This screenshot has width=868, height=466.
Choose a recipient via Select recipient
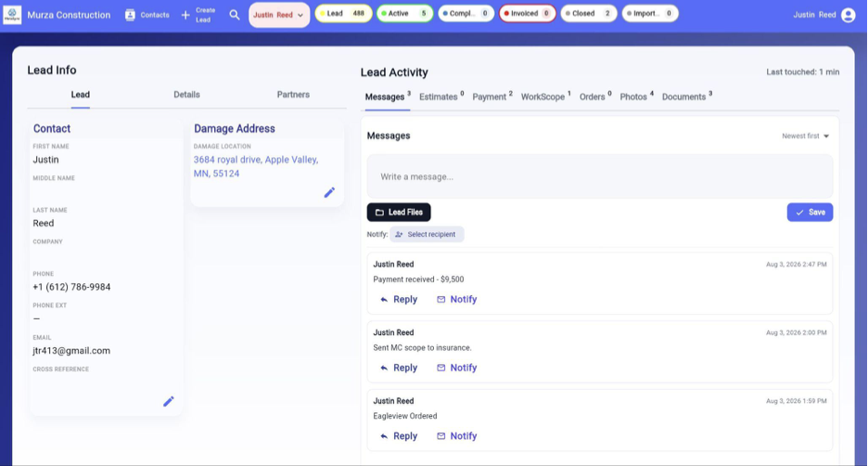tap(427, 234)
